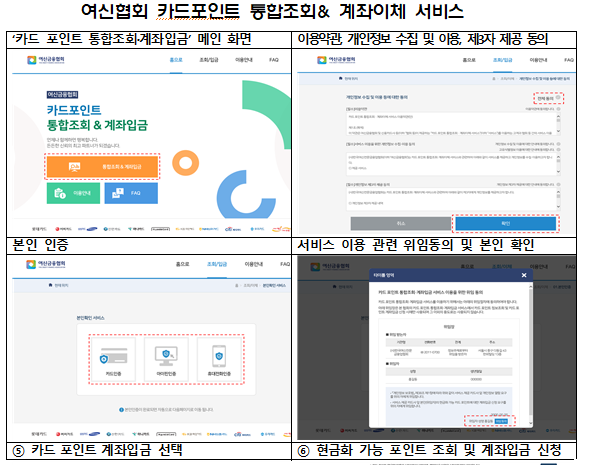Click the Citi card logo on main screen footer
Screen dimensions: 589x465
click(233, 229)
